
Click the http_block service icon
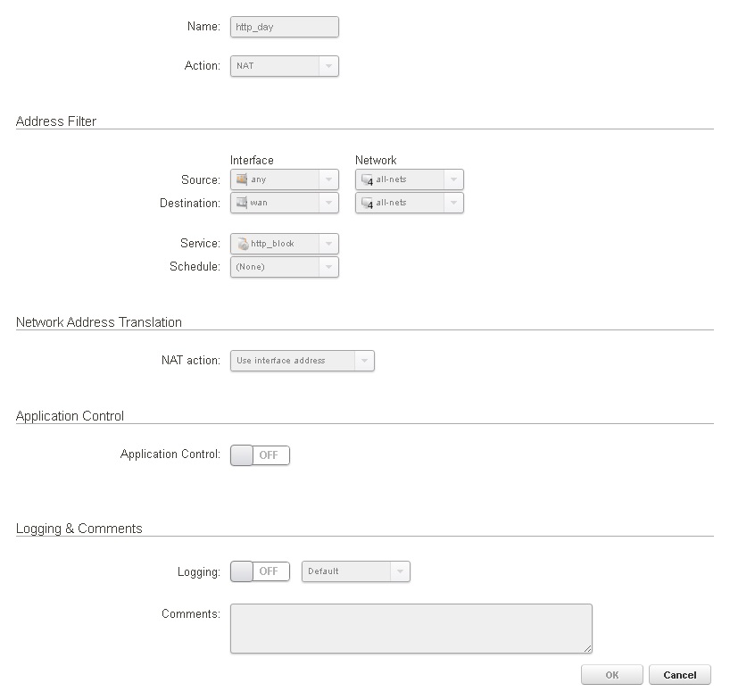coord(242,244)
